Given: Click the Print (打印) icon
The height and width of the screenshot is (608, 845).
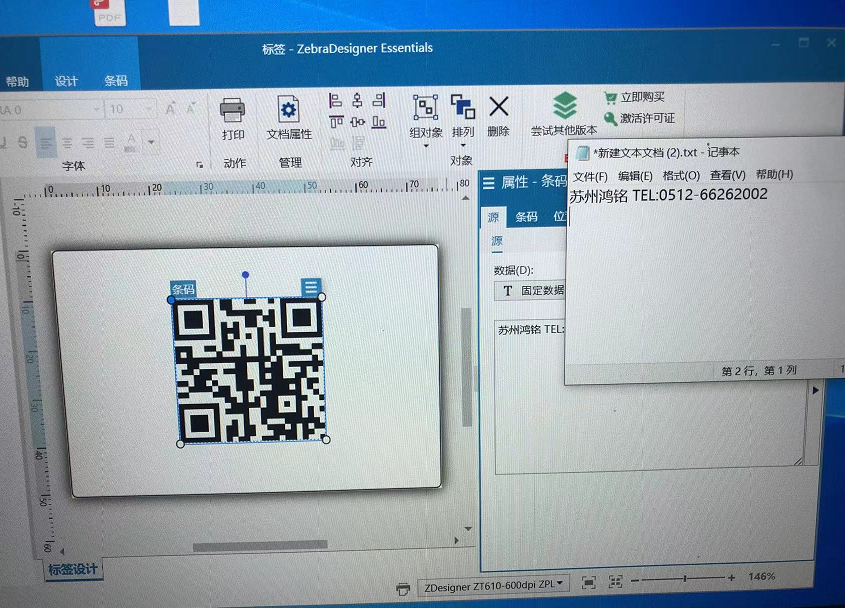Looking at the screenshot, I should click(233, 110).
